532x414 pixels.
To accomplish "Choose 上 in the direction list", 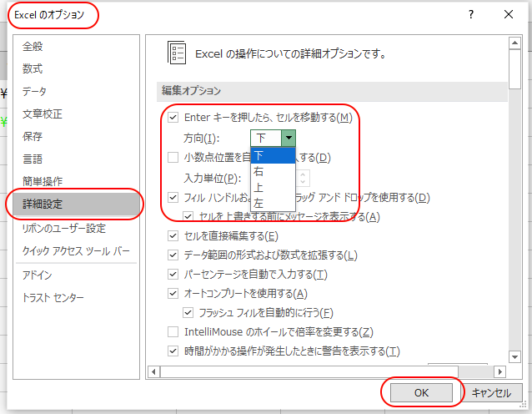I will coord(273,187).
